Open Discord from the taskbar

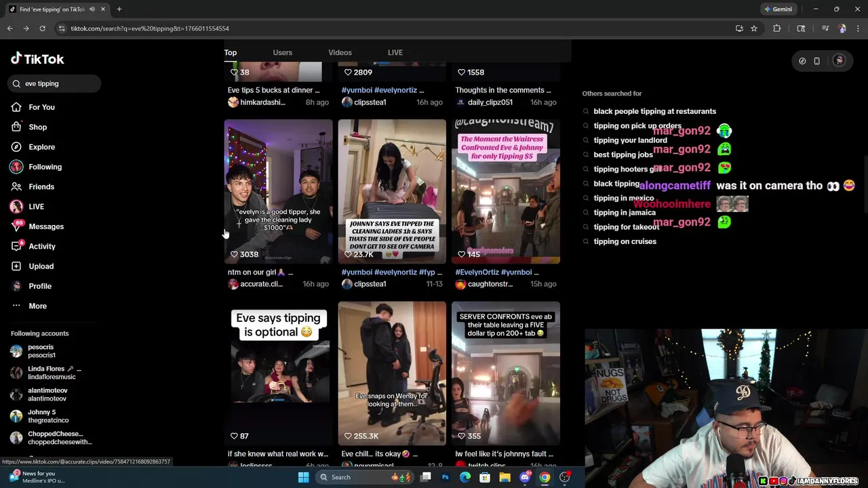point(525,477)
